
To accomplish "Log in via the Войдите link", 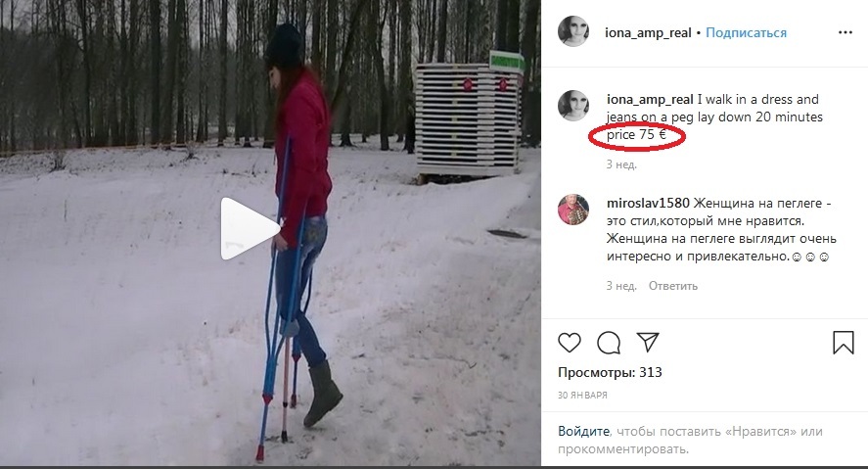I will point(583,431).
